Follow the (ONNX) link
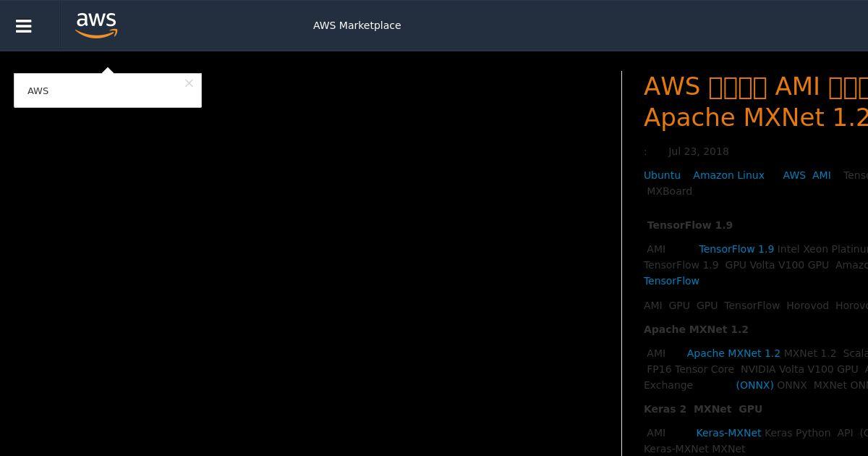 (x=754, y=385)
